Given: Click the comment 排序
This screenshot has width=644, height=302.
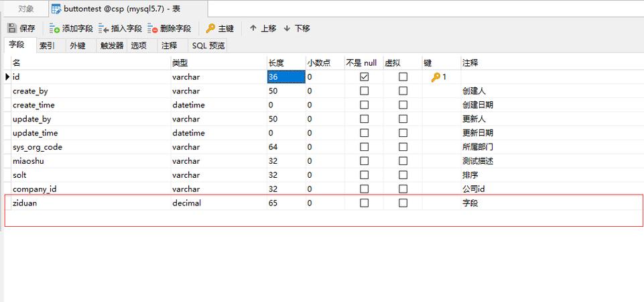Looking at the screenshot, I should 470,175.
